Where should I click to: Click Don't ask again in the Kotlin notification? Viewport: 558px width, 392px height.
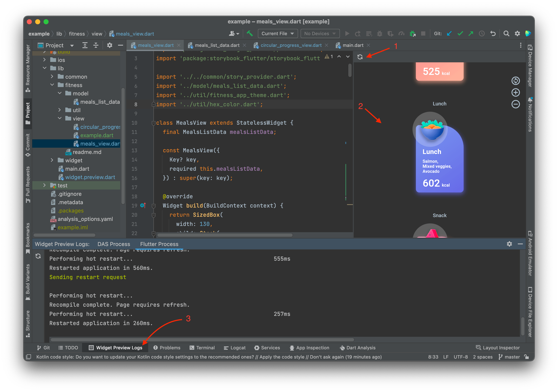pos(327,357)
